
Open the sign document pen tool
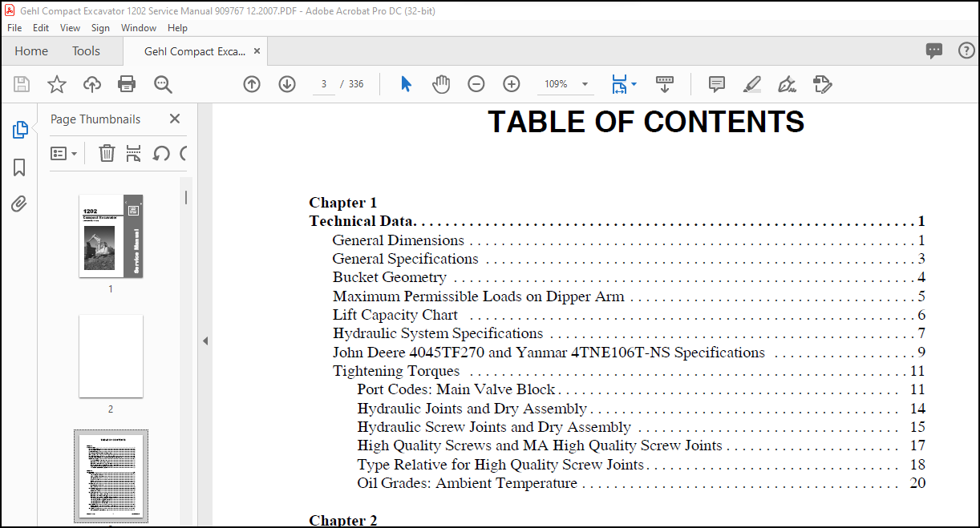tap(787, 84)
